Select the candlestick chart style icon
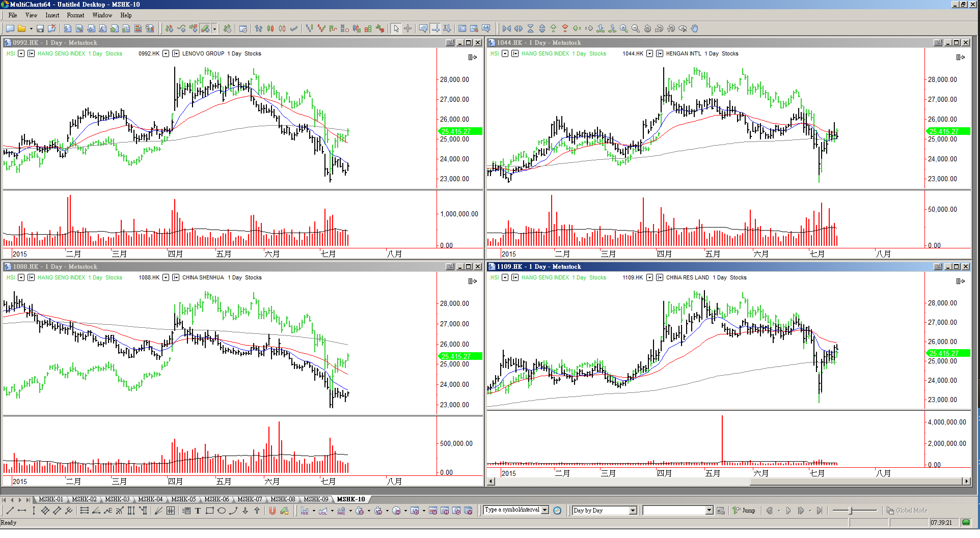 point(270,29)
